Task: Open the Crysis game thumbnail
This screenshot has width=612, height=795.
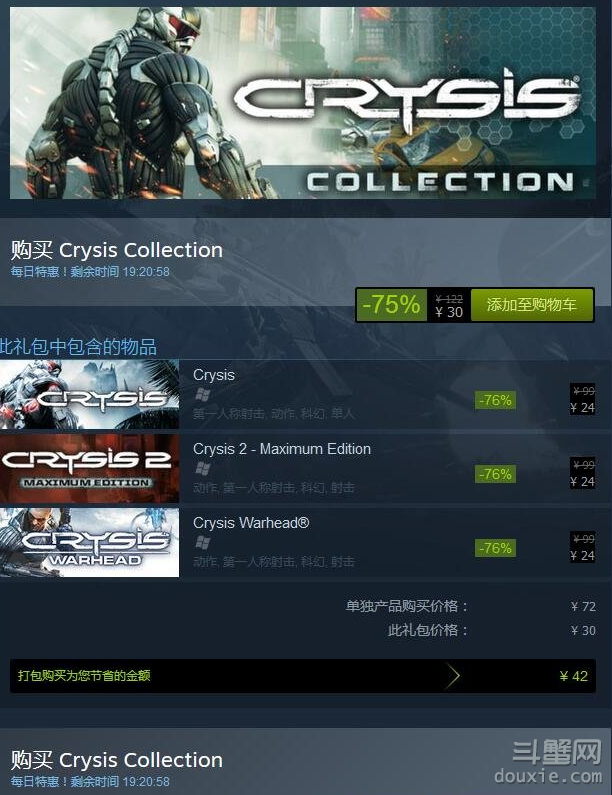Action: [89, 394]
